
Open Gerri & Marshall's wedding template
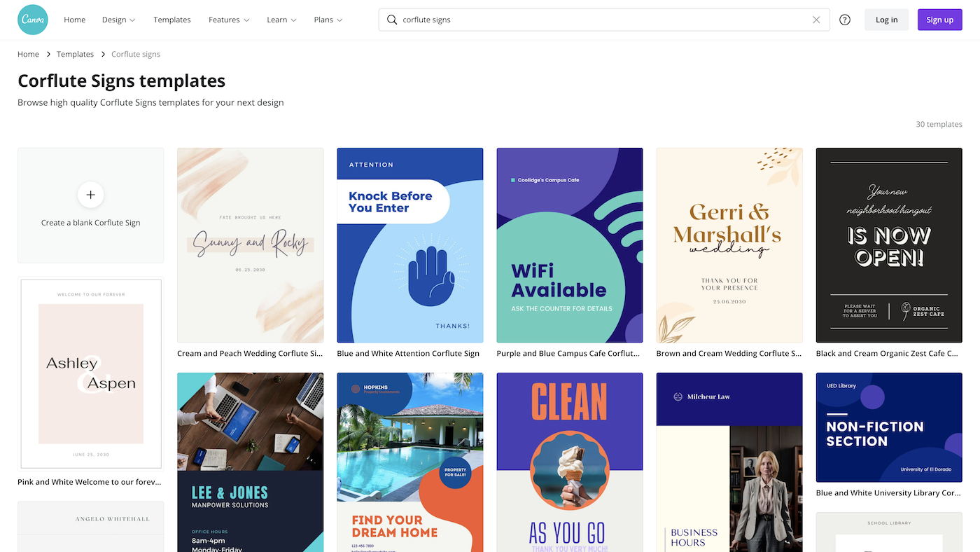[729, 245]
